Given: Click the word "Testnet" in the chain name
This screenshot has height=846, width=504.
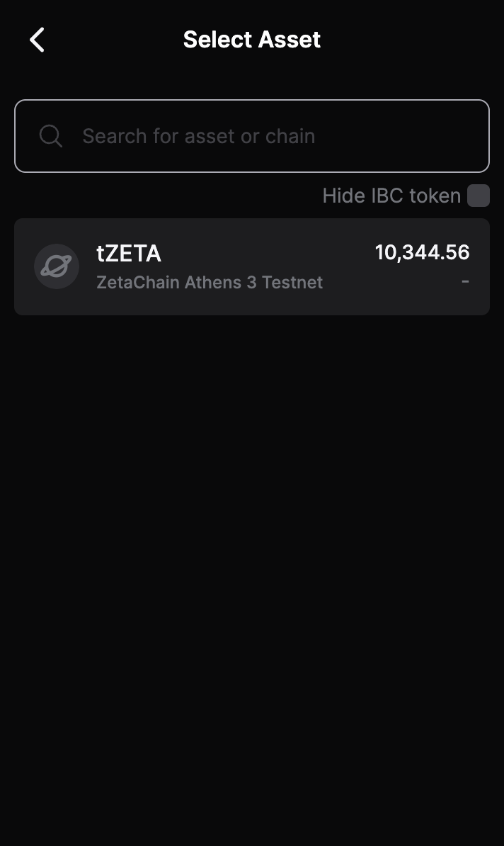Looking at the screenshot, I should click(292, 282).
